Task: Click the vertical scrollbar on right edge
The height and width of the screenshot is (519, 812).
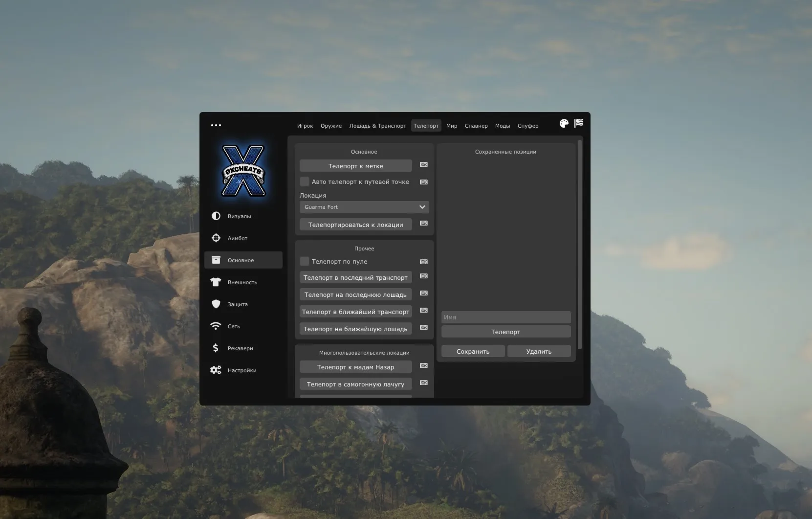Action: pos(580,245)
